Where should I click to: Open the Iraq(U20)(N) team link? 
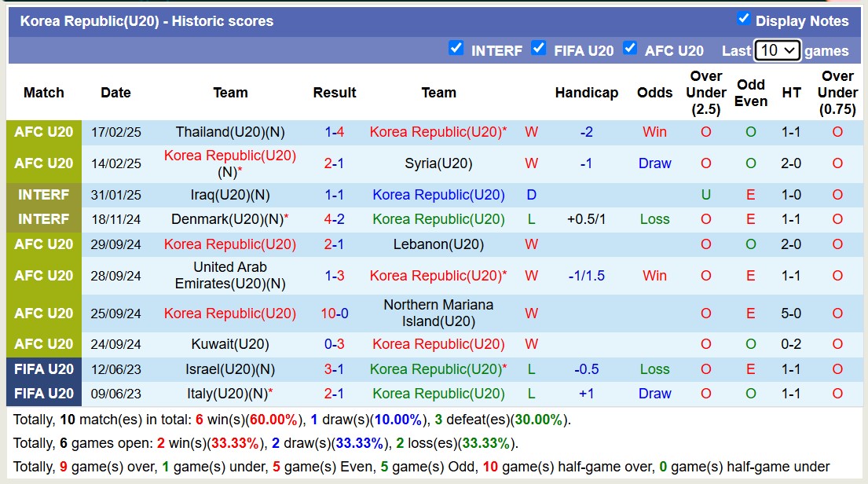(230, 195)
